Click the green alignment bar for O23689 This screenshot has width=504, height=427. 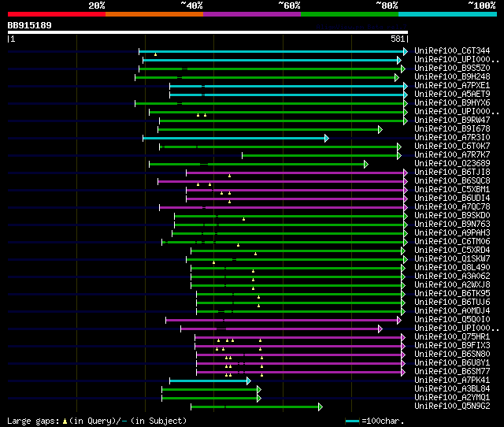tap(258, 165)
